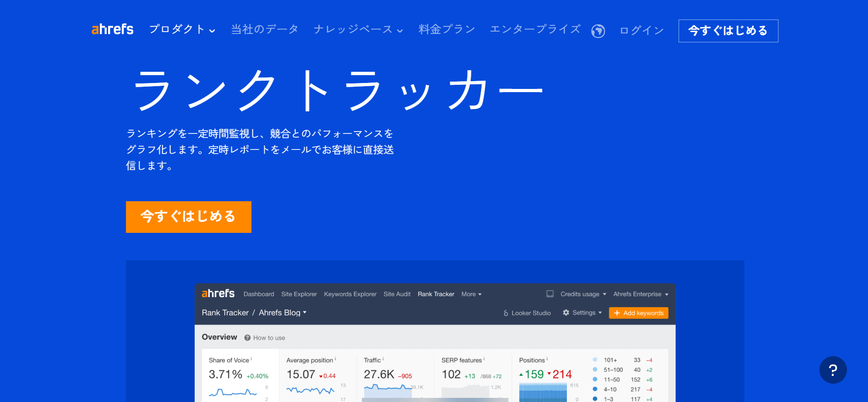Click the Average position sparkline chart
This screenshot has width=868, height=402.
point(311,391)
